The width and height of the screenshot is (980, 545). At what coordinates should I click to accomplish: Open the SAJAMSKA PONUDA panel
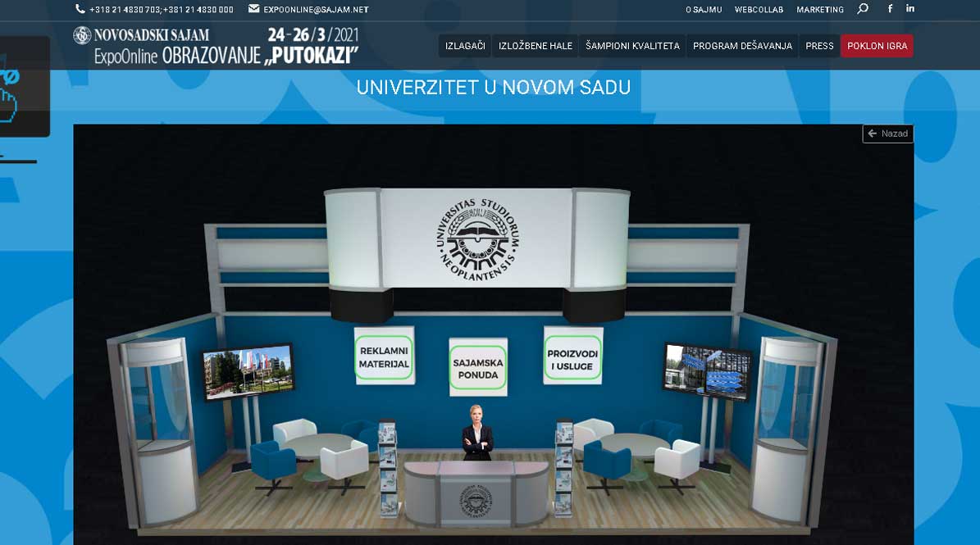click(x=478, y=368)
